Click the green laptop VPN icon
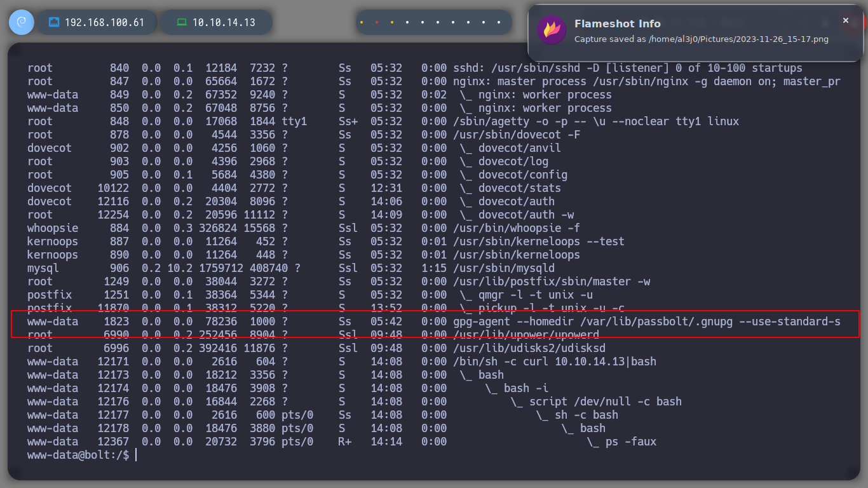 pyautogui.click(x=182, y=22)
